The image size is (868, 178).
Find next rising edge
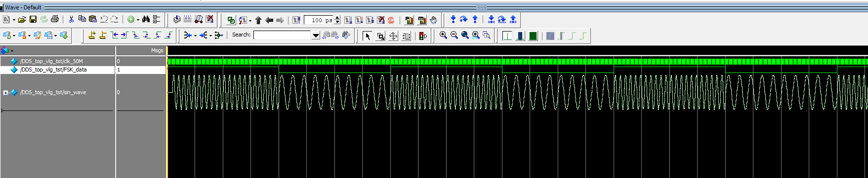click(168, 35)
